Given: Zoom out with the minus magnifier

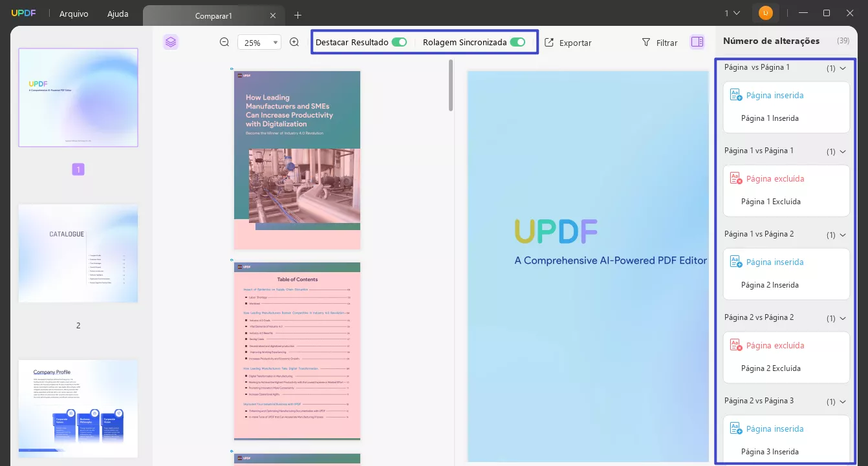Looking at the screenshot, I should click(224, 42).
